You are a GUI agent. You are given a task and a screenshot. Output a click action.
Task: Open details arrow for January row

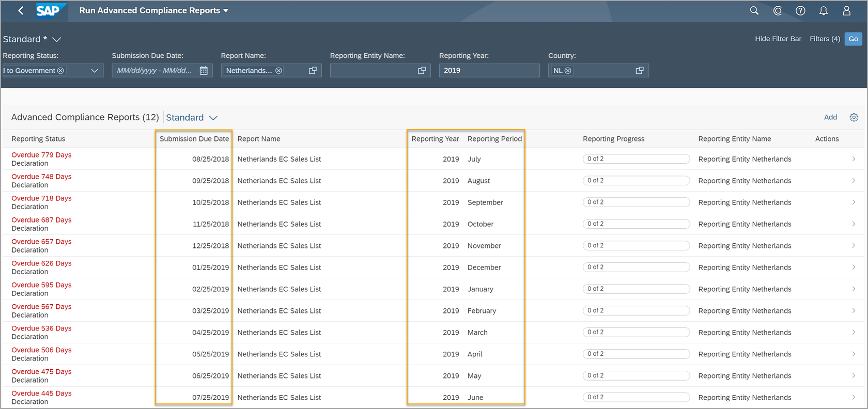click(854, 289)
